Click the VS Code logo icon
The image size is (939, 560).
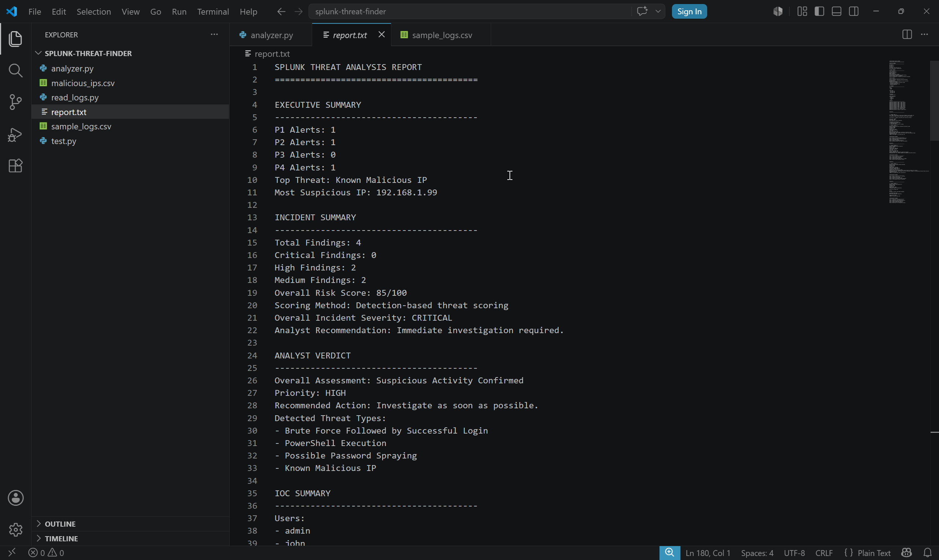(12, 11)
